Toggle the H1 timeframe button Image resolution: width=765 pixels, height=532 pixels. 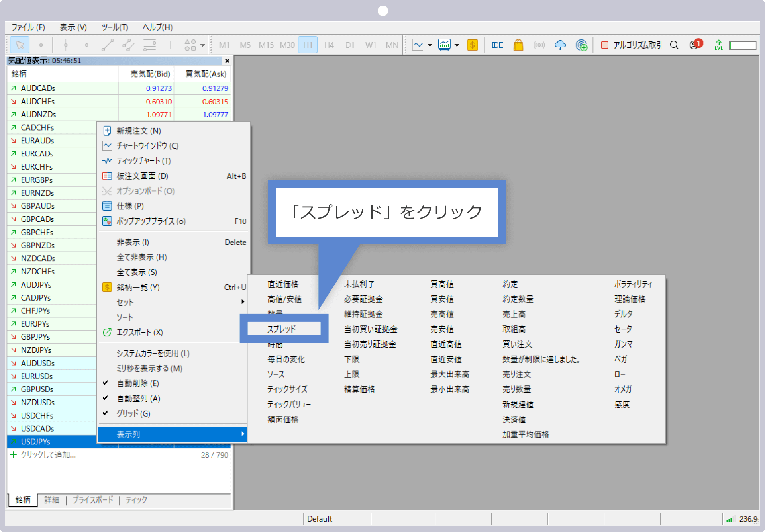[308, 45]
